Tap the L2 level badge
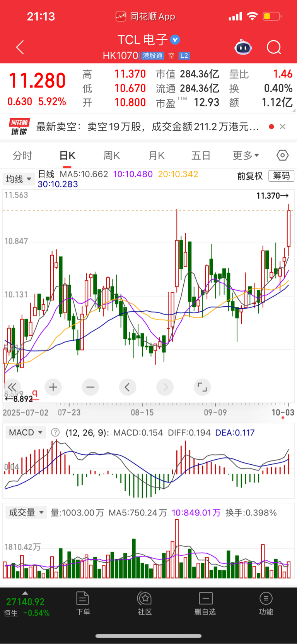Viewport: 297px width, 644px height. 184,56
